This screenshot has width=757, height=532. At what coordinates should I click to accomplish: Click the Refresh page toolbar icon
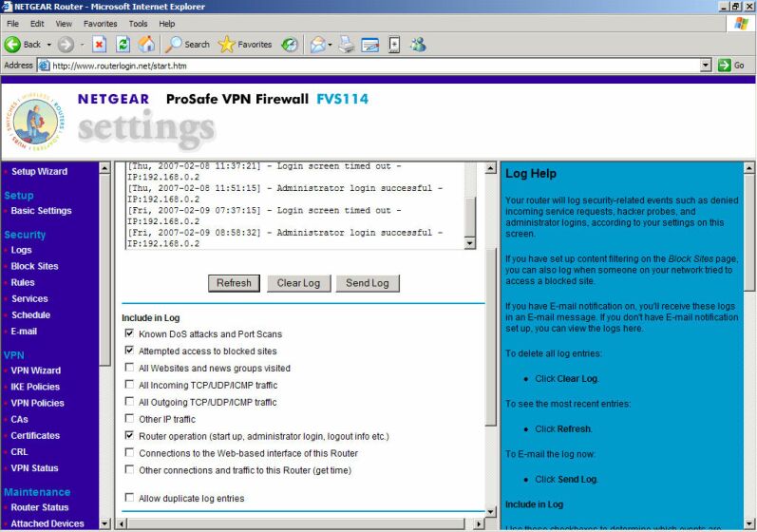click(x=123, y=45)
